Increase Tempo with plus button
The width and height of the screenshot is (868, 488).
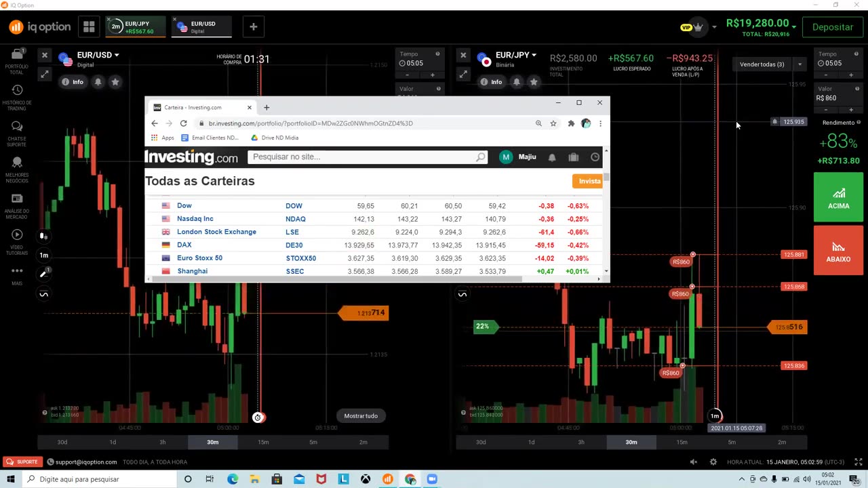851,75
